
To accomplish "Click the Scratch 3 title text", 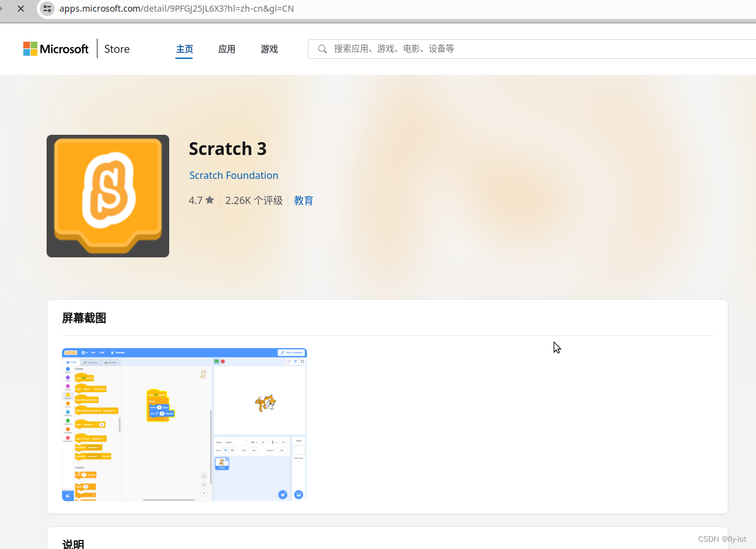I will coord(227,149).
